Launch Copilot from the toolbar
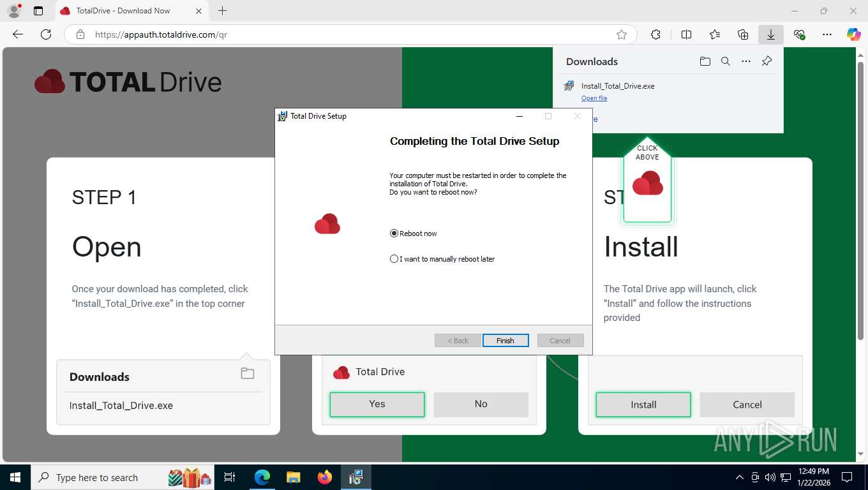 [854, 34]
